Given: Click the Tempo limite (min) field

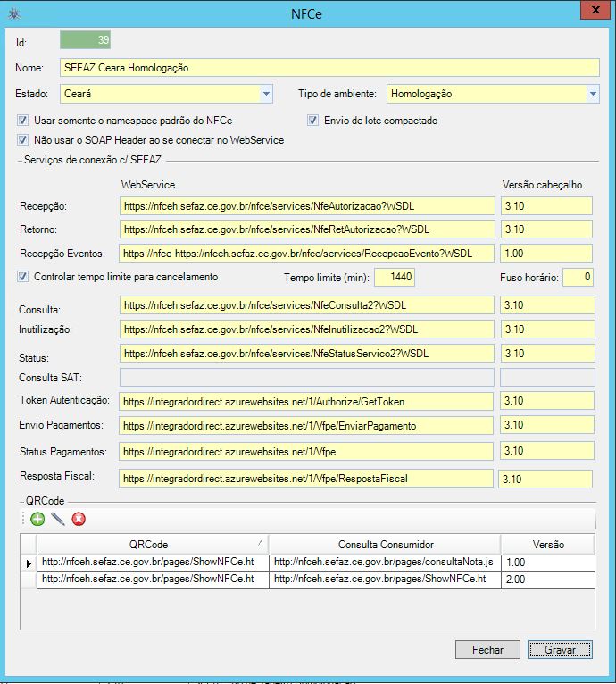Looking at the screenshot, I should [x=395, y=278].
